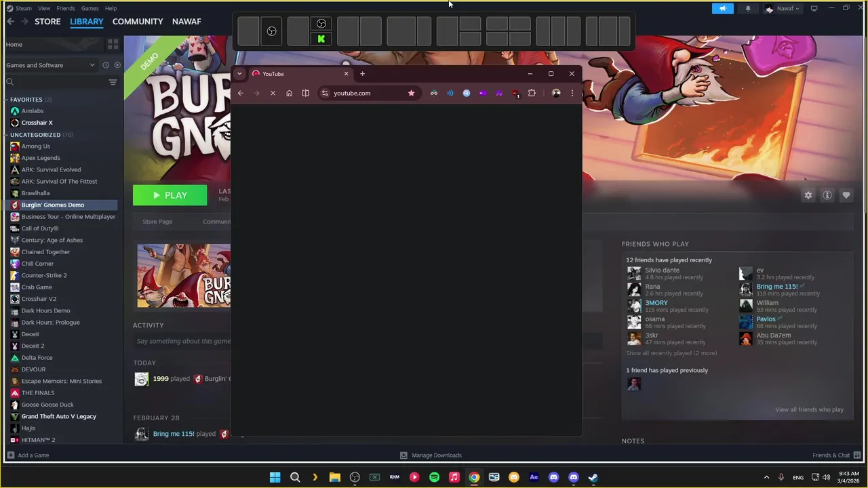Open advanced filter options in Steam library search
Image resolution: width=868 pixels, height=488 pixels.
coord(113,82)
